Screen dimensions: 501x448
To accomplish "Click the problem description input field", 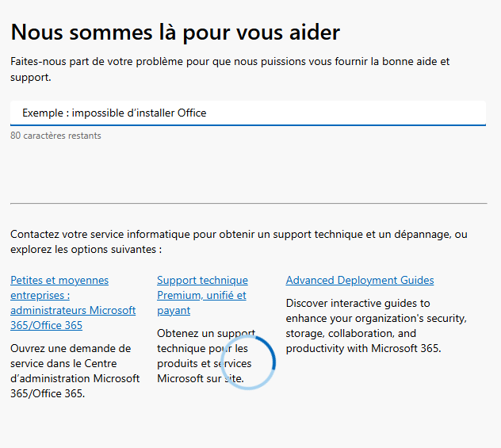I will tap(247, 113).
